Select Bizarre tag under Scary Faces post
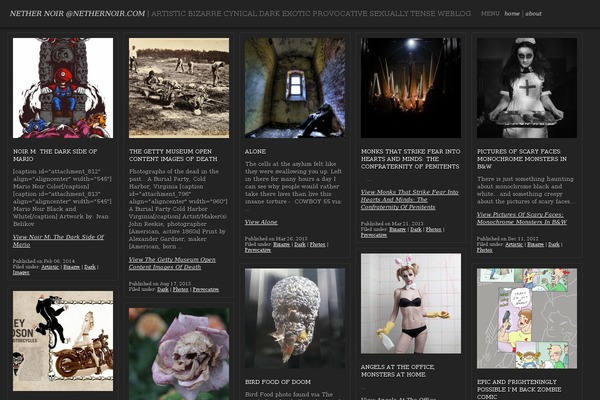Image resolution: width=600 pixels, height=400 pixels. [535, 245]
